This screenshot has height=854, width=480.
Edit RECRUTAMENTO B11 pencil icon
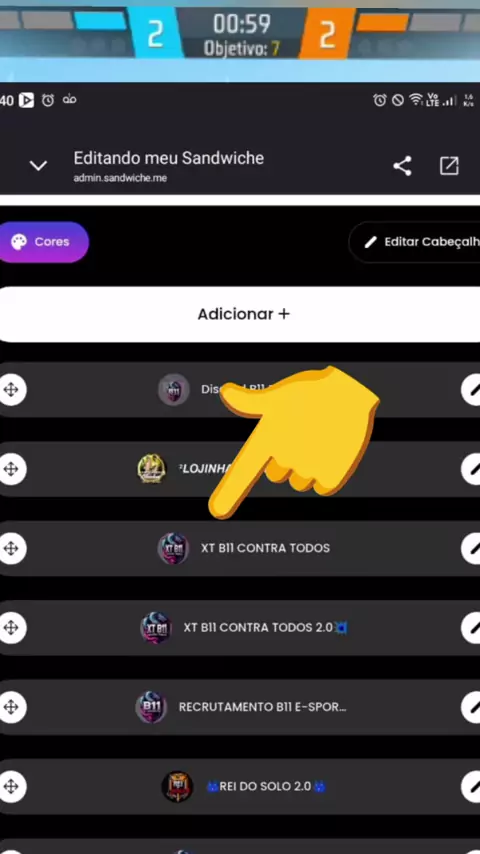point(472,707)
